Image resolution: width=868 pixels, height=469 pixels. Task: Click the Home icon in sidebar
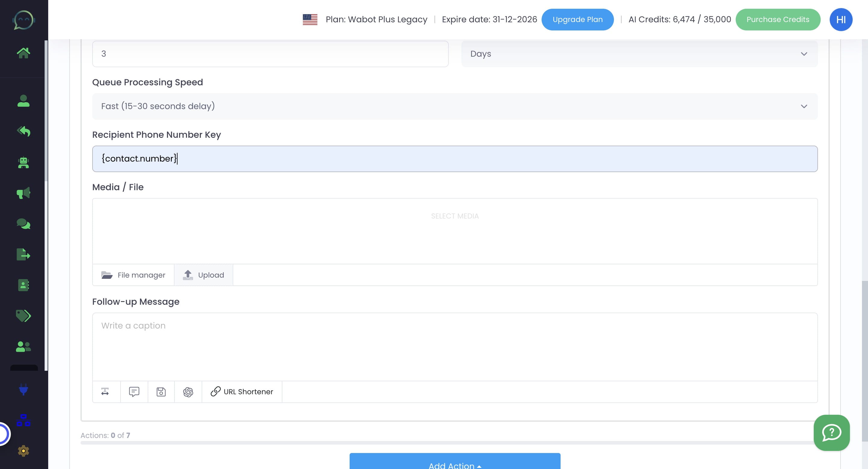[x=23, y=53]
